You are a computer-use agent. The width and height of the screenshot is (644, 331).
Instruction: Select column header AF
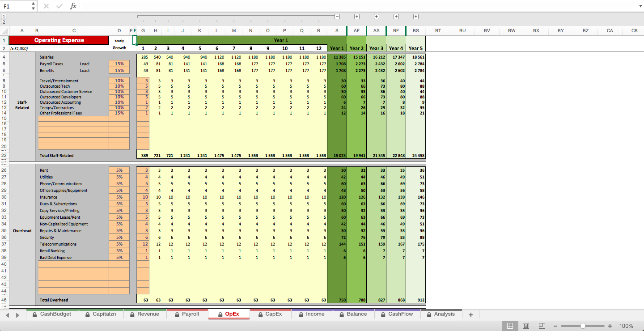coord(356,30)
